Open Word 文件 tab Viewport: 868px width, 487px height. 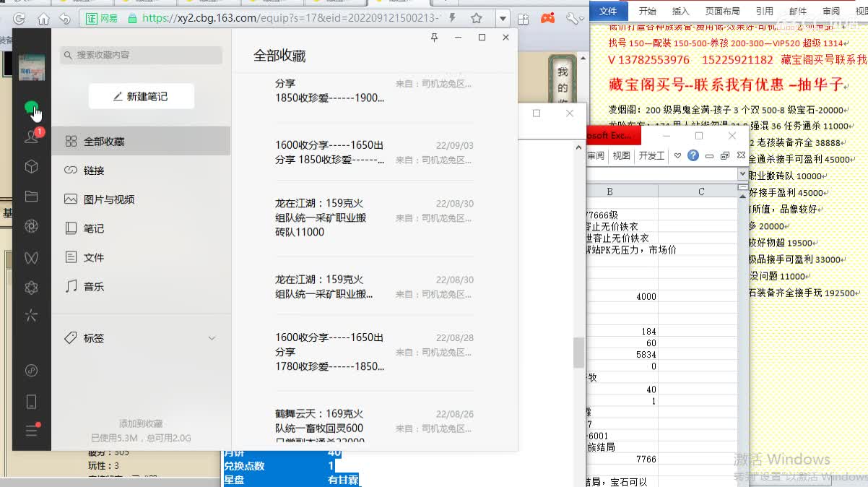click(608, 11)
